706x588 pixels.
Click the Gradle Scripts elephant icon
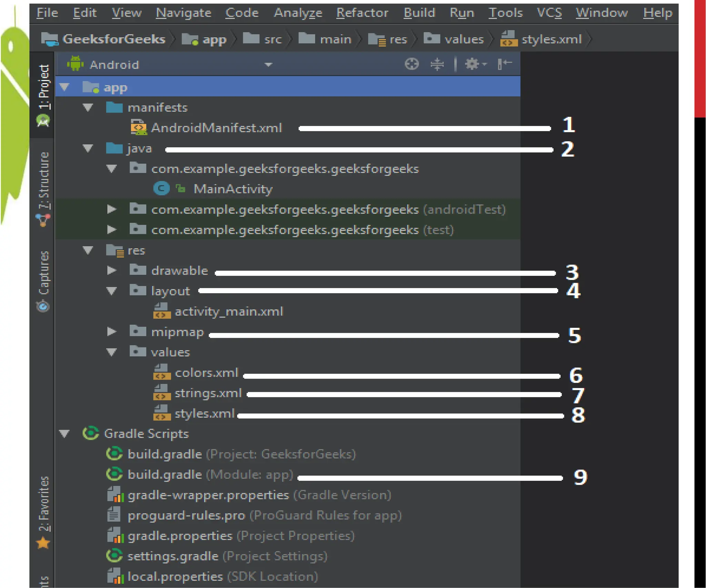pyautogui.click(x=91, y=433)
